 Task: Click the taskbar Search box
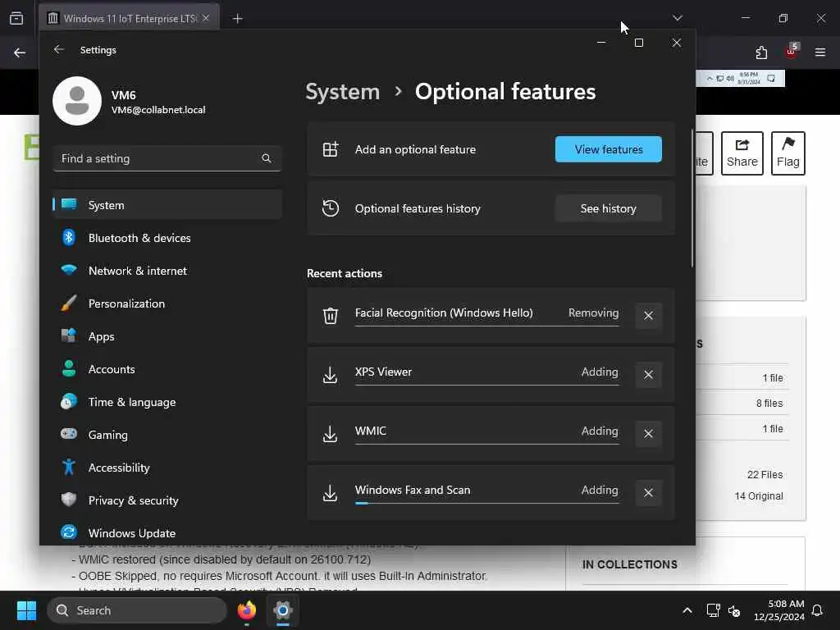[137, 610]
